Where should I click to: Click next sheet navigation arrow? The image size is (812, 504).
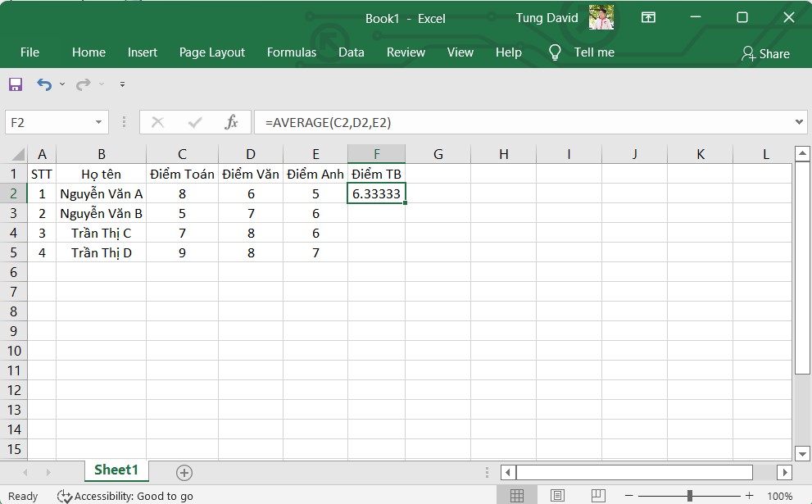tap(48, 472)
